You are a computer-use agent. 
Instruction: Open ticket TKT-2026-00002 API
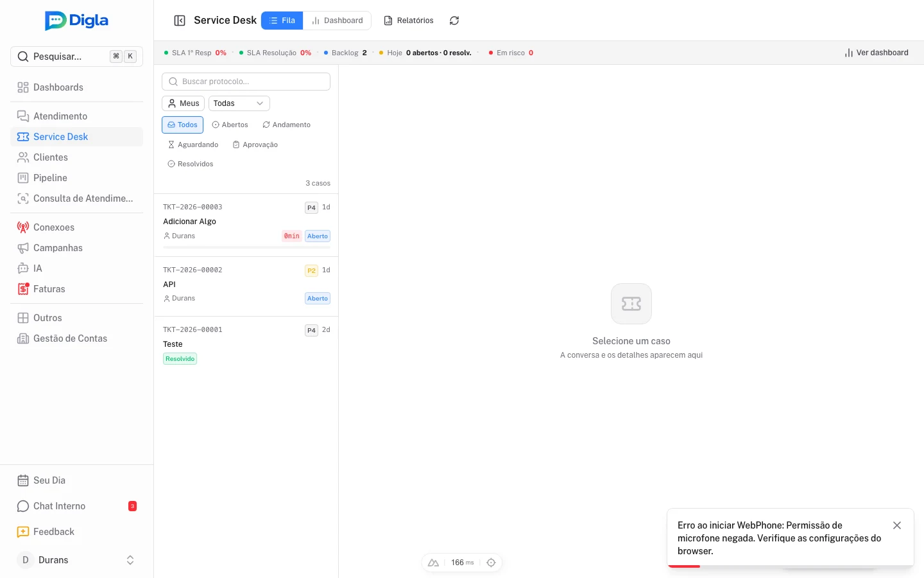[246, 286]
